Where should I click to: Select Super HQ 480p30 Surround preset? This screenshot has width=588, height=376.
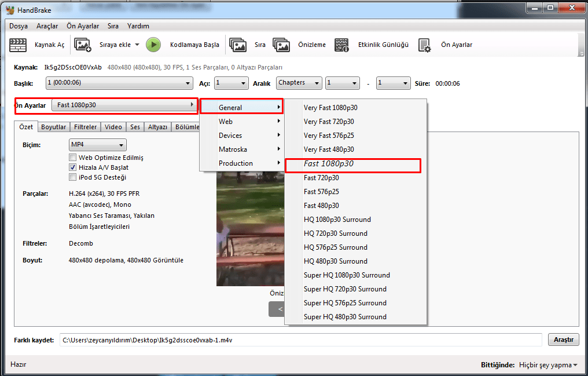pyautogui.click(x=355, y=316)
